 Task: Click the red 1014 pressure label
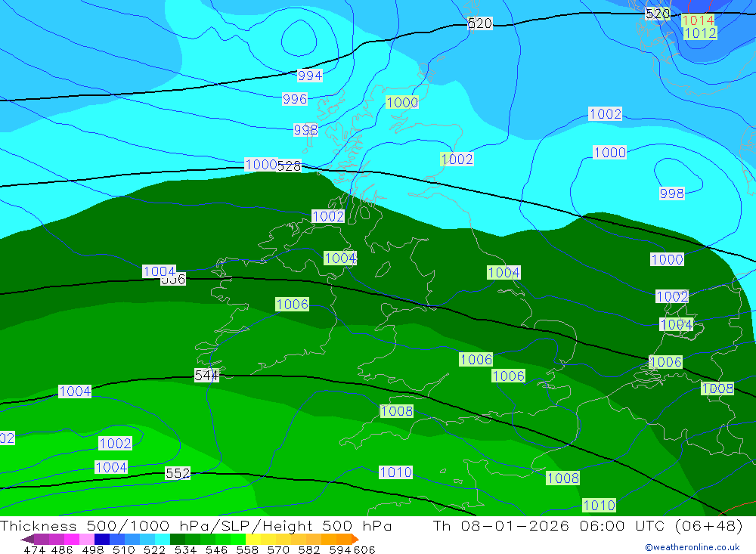click(698, 20)
